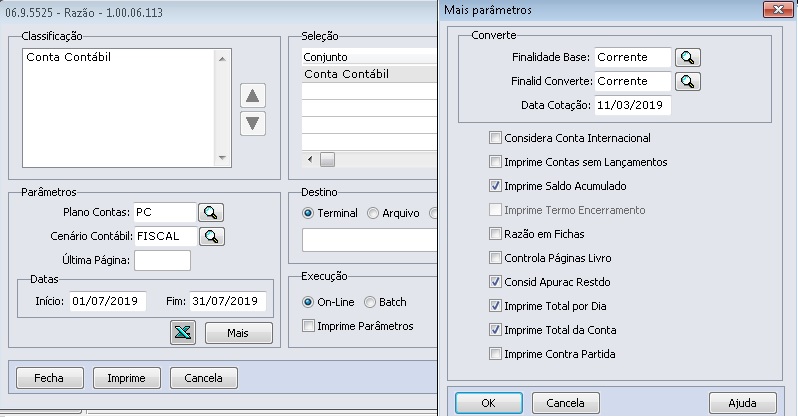Uncheck Consid Apurac Restdo
This screenshot has width=798, height=417.
495,282
